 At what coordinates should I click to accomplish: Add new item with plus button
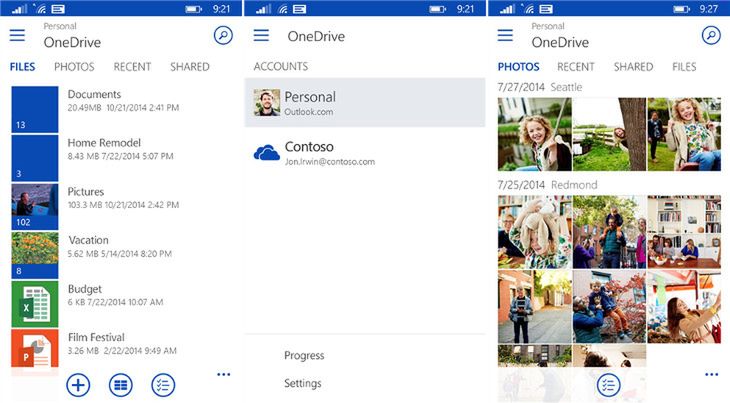[x=78, y=385]
